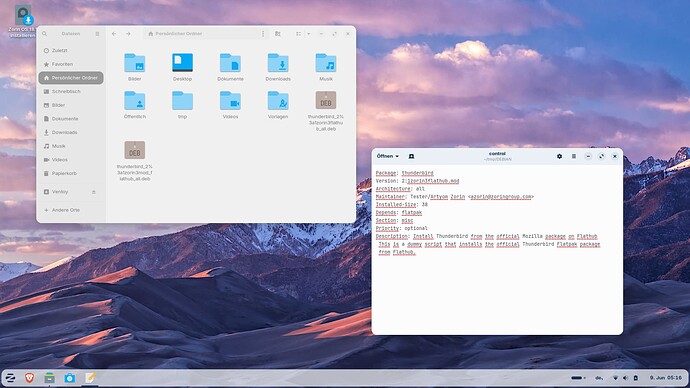Open the text editor hamburger menu
Screen dimensions: 690x388
tap(574, 156)
